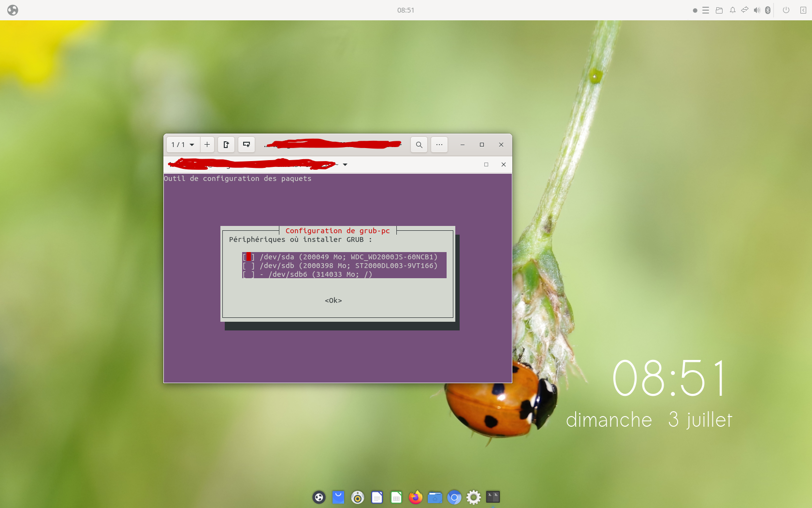Launch the globe app in the dock

point(319,497)
